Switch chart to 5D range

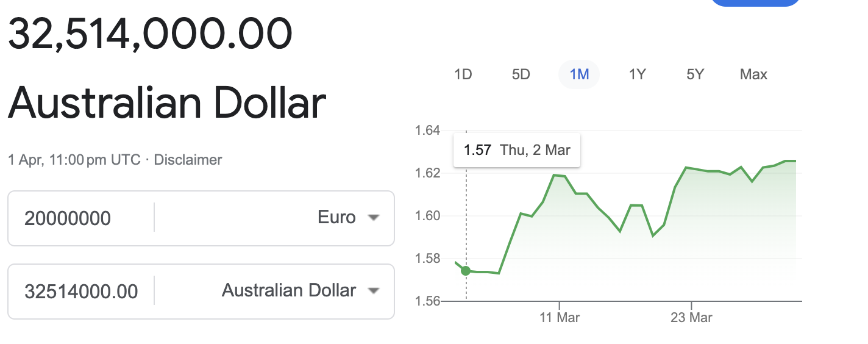[521, 74]
